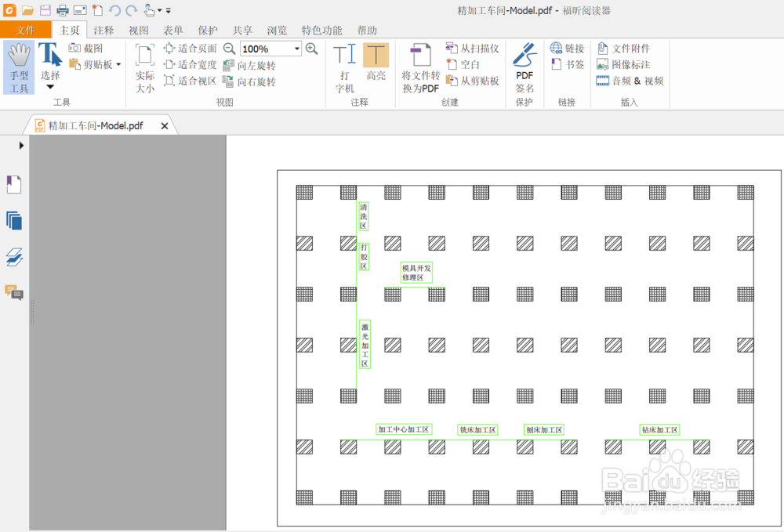
Task: Insert a File Attachment (文件附件)
Action: [x=623, y=49]
